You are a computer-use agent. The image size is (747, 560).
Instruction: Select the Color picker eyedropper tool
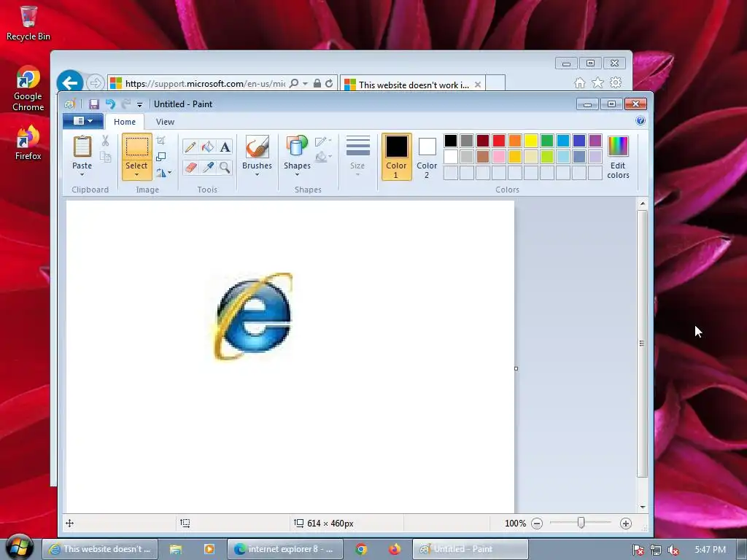click(208, 167)
